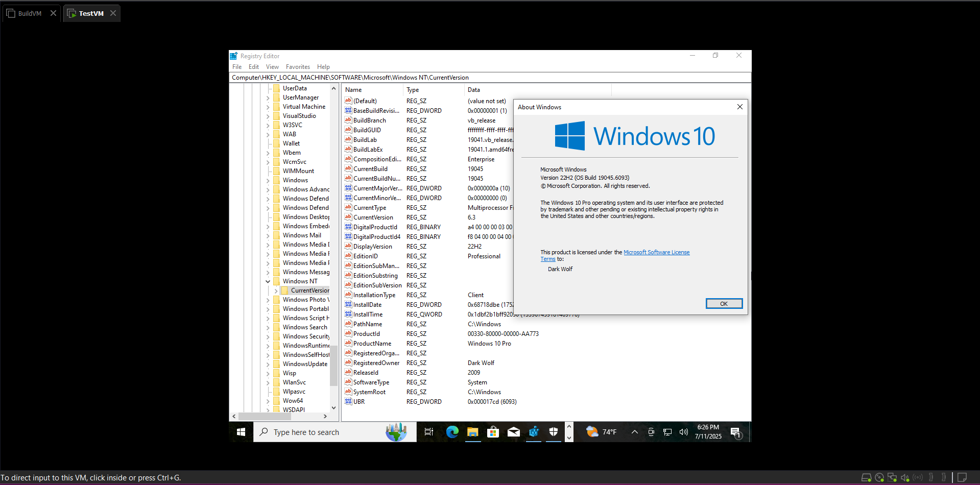This screenshot has height=485, width=980.
Task: Click the volume speaker tray icon
Action: click(684, 432)
